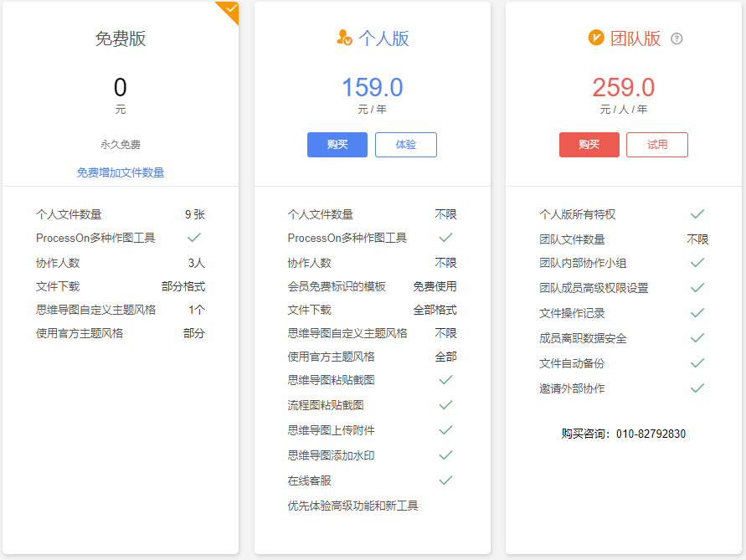Click the help question mark icon beside 团队版
This screenshot has width=746, height=560.
click(677, 39)
